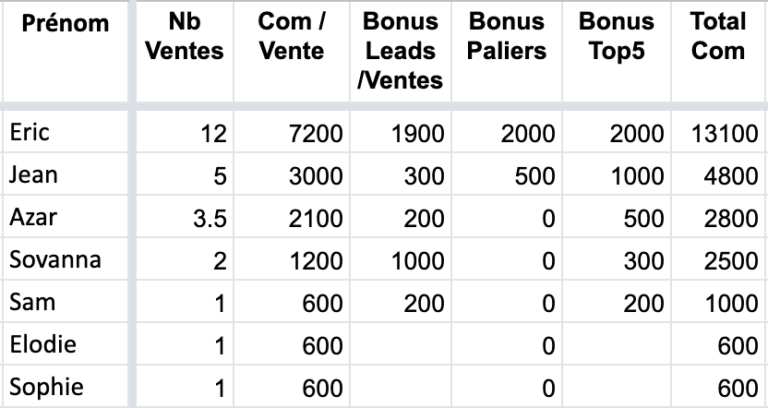This screenshot has height=408, width=768.
Task: Click the Bonus Top5 header cell
Action: (616, 51)
